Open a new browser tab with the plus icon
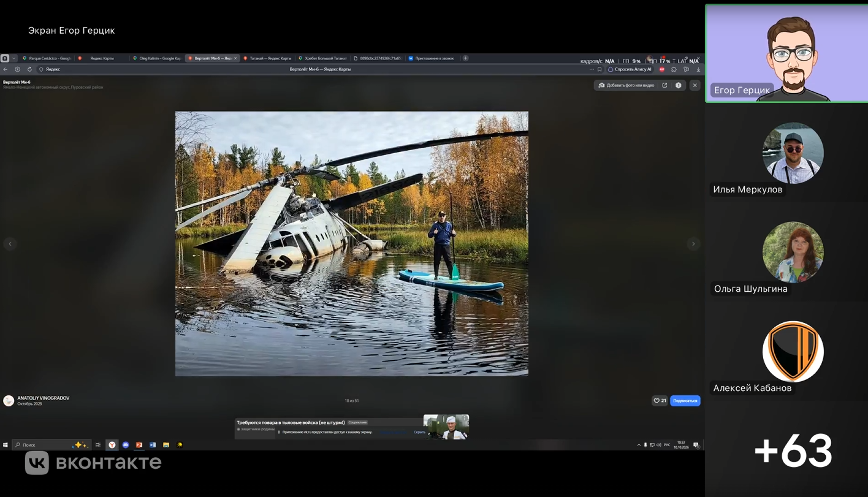This screenshot has height=497, width=868. (x=466, y=58)
